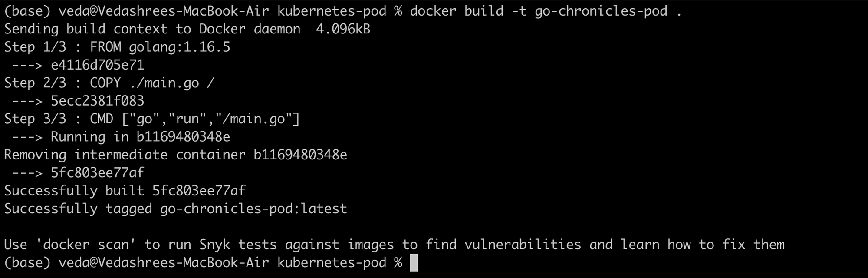
Task: Click the '---> 5fc803ee77af' arrow line
Action: pyautogui.click(x=78, y=173)
